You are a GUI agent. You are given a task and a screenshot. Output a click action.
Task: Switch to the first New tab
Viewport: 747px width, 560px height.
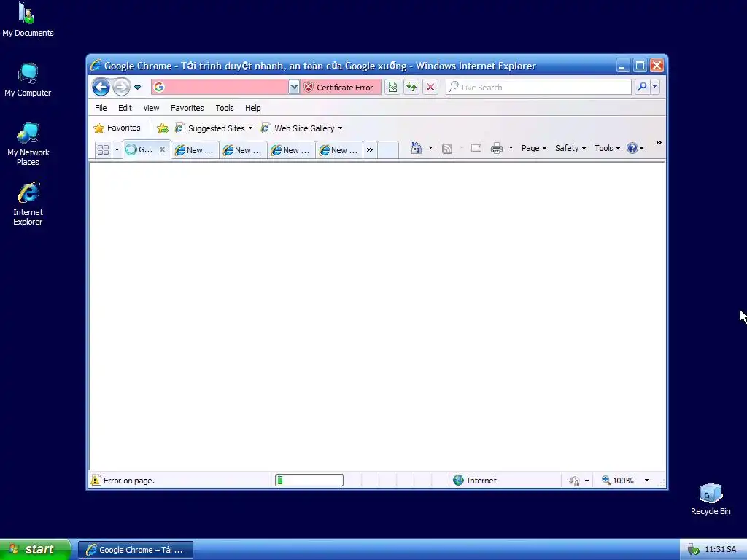click(x=194, y=150)
